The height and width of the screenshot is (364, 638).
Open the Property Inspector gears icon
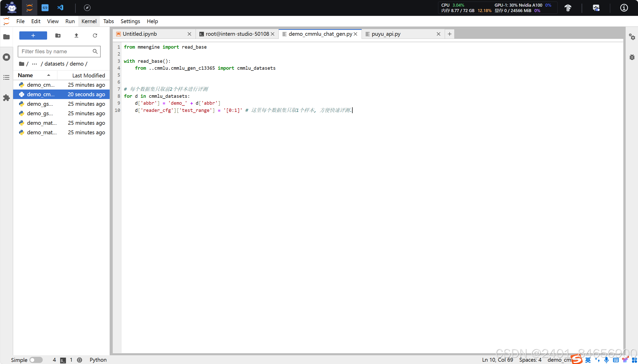(632, 37)
